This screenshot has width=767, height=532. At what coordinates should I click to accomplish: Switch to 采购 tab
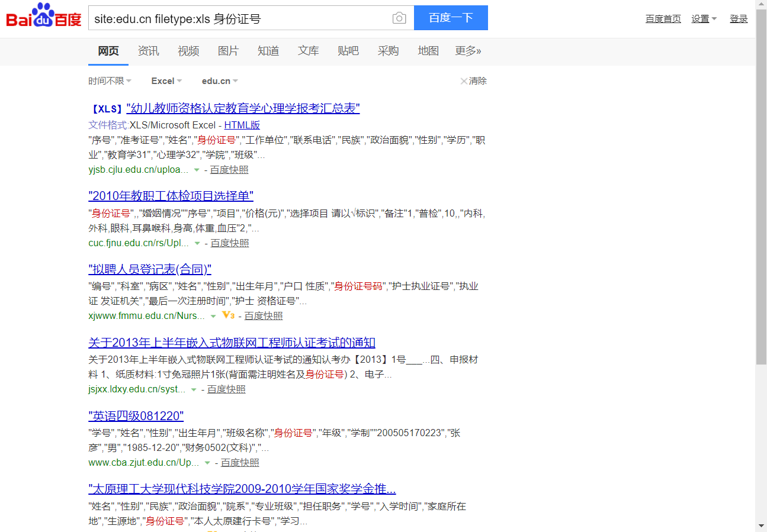(388, 51)
